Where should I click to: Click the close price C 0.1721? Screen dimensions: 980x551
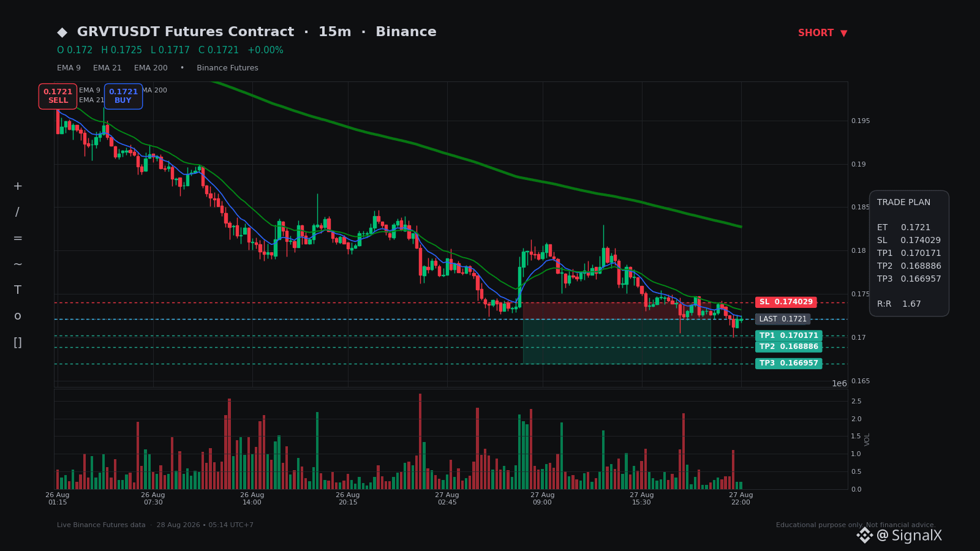219,50
